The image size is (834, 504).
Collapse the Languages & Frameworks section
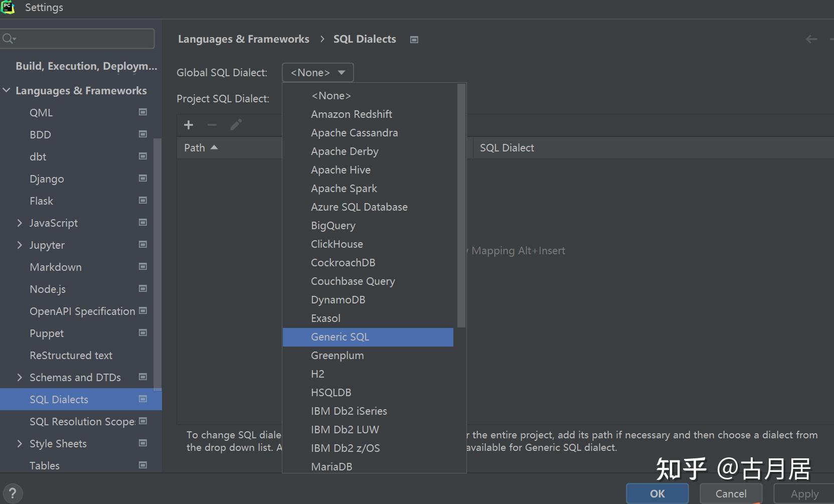[7, 90]
